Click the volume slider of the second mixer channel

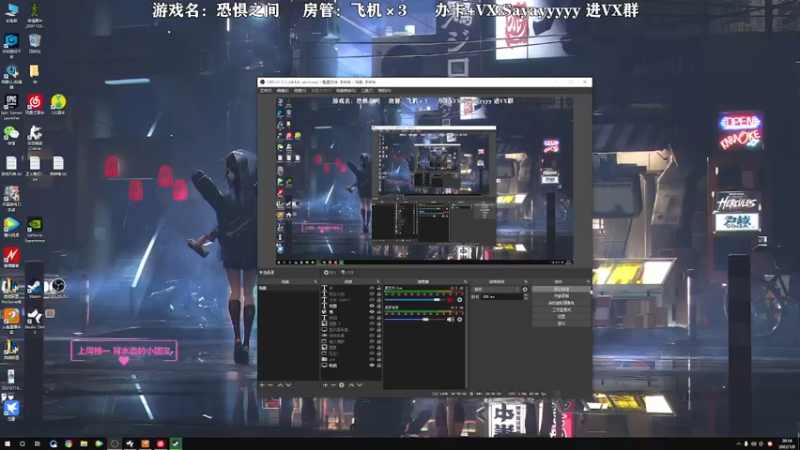coord(414,319)
